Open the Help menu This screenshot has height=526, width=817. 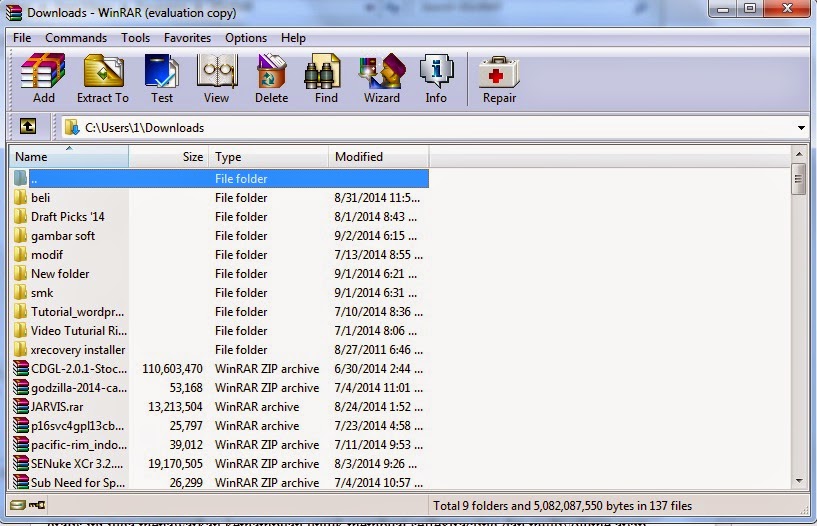click(293, 38)
